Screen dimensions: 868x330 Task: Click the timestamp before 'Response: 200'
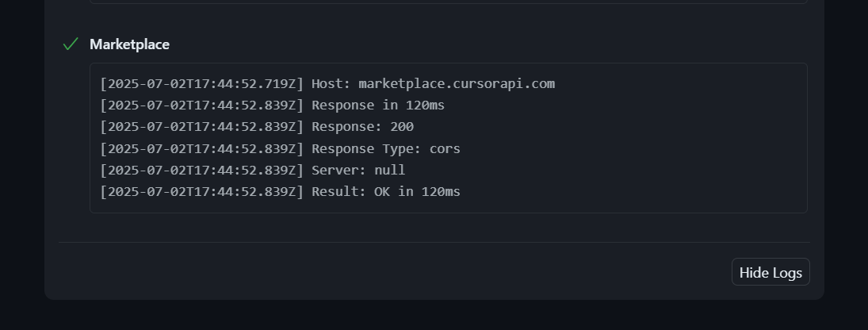pos(202,127)
